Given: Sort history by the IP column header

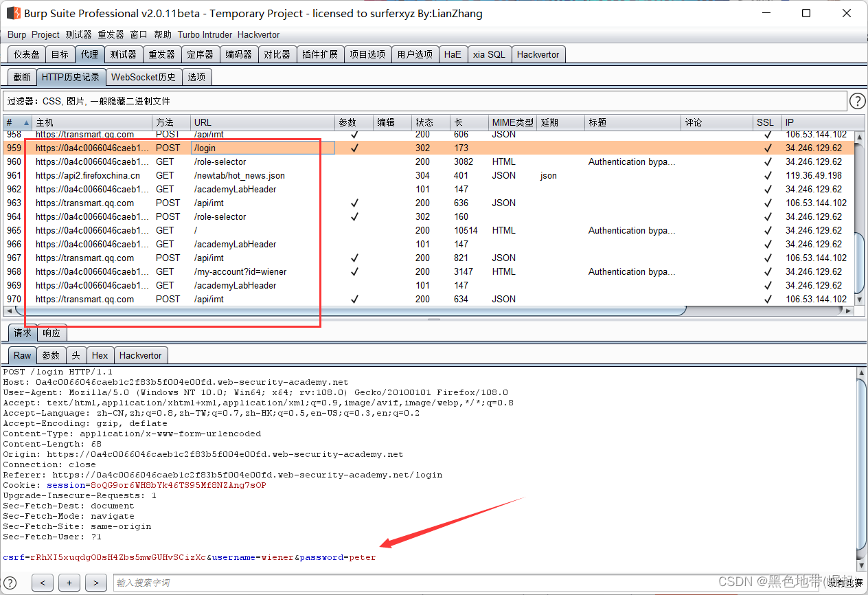Looking at the screenshot, I should [819, 122].
